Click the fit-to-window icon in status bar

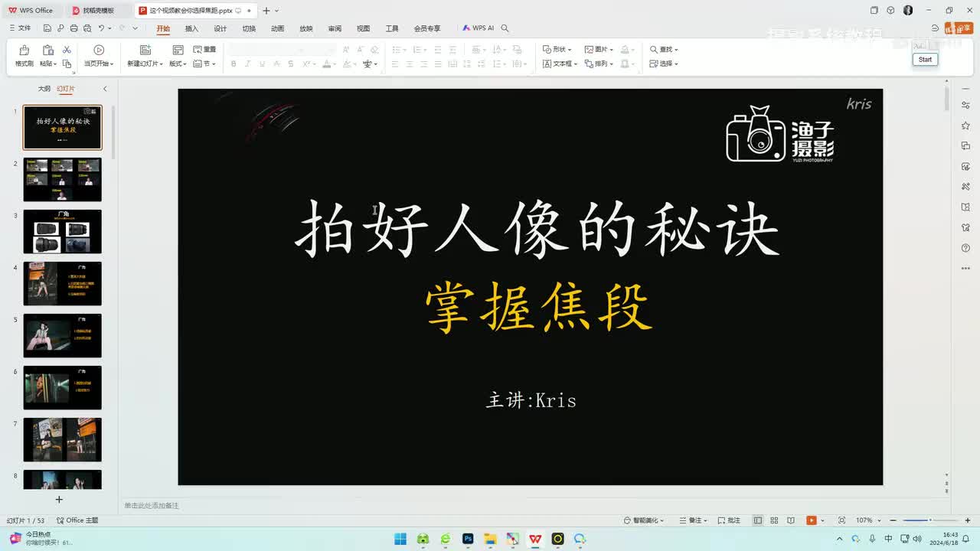tap(842, 520)
